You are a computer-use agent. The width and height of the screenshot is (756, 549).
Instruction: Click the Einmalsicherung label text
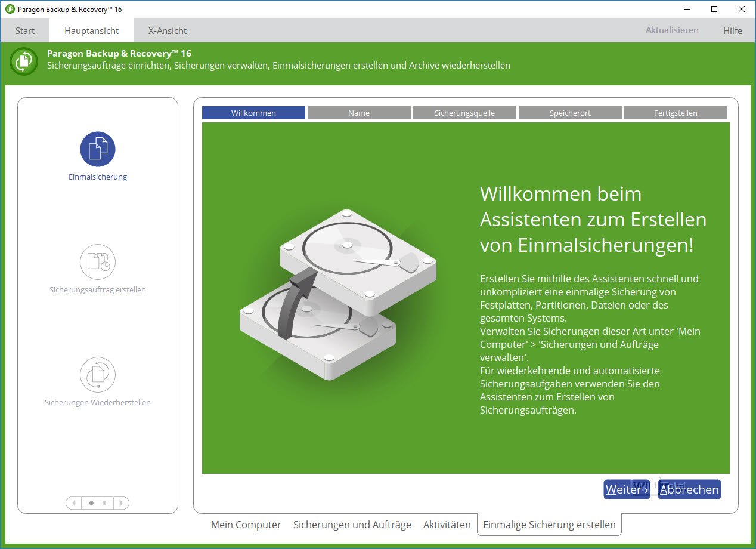(98, 177)
